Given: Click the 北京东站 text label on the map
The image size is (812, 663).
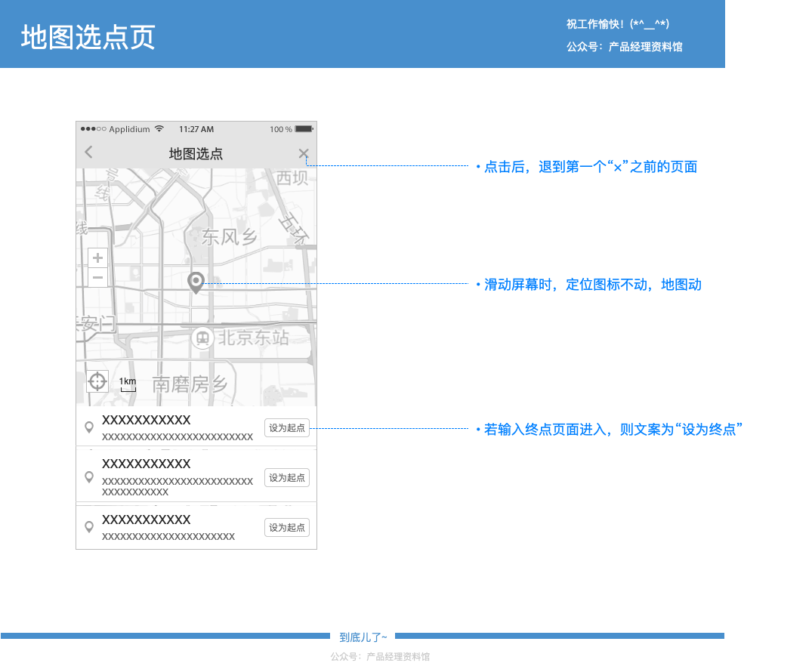Looking at the screenshot, I should tap(253, 338).
